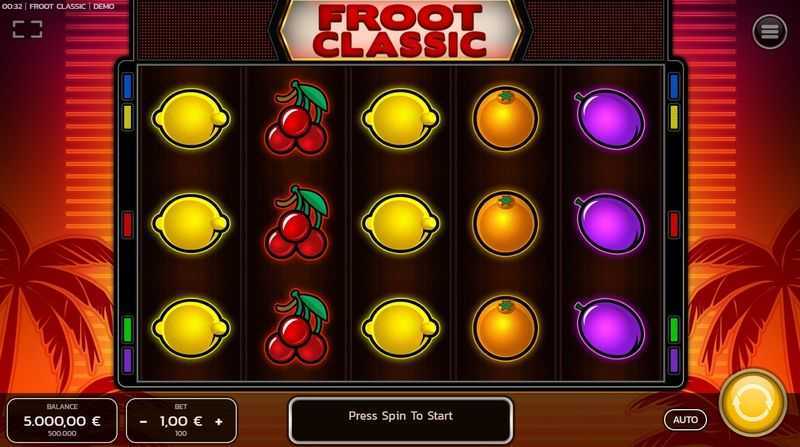This screenshot has width=800, height=447.
Task: Decrease bet with minus button
Action: tap(143, 421)
